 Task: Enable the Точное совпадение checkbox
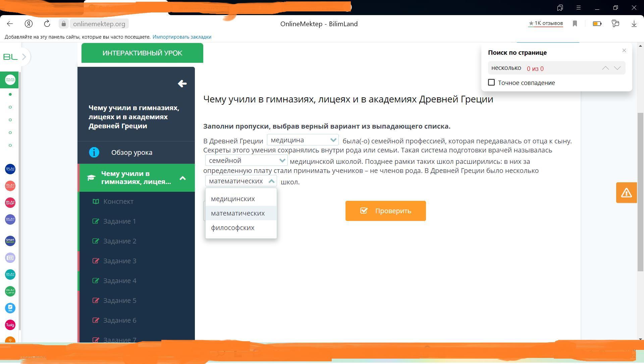coord(491,83)
